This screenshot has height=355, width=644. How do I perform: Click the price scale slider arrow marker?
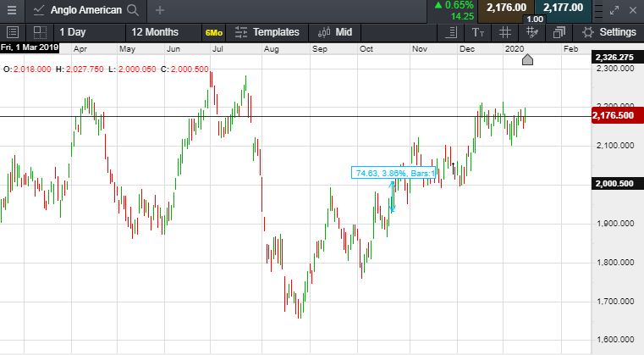tap(527, 60)
